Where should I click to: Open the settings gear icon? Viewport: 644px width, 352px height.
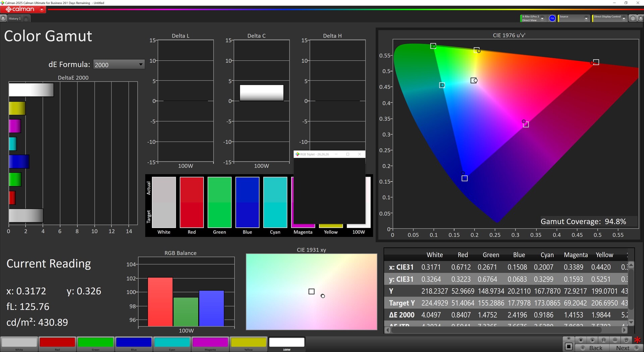633,18
